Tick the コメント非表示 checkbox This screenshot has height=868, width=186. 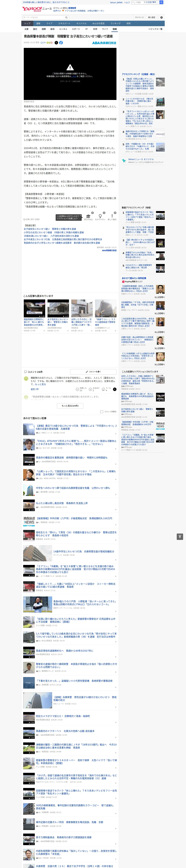pyautogui.click(x=102, y=411)
